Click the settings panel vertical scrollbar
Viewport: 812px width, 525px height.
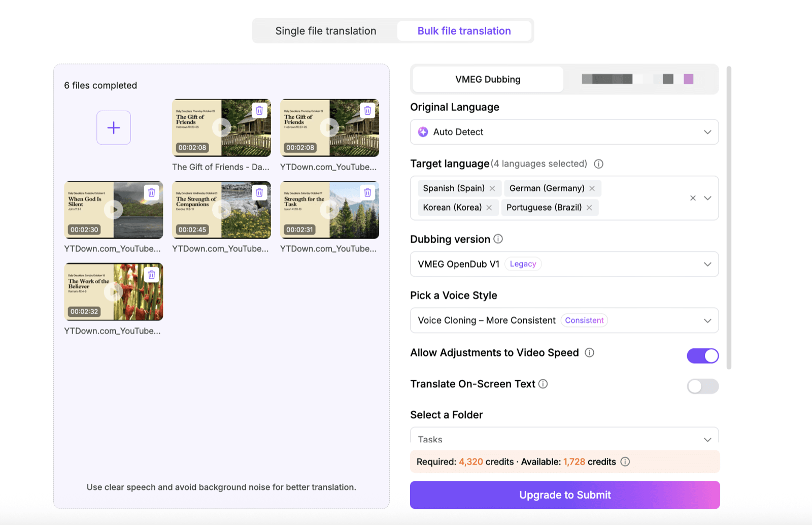729,217
